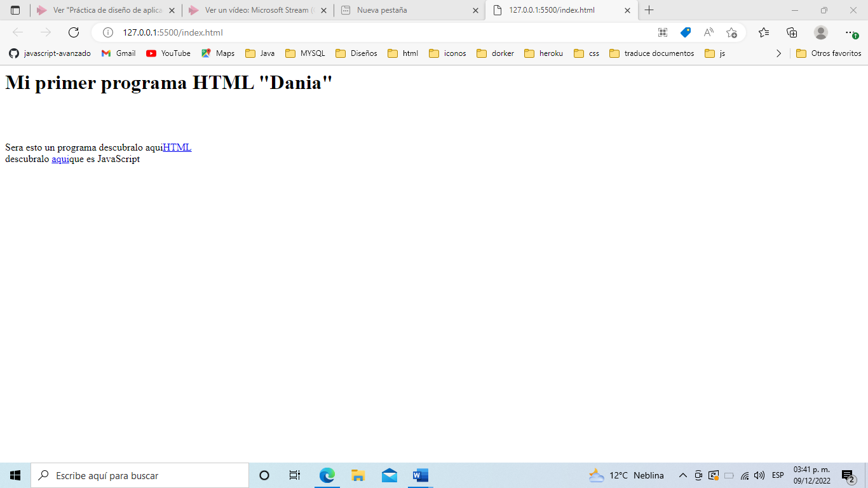
Task: Follow the HTML link on the page
Action: coord(177,147)
